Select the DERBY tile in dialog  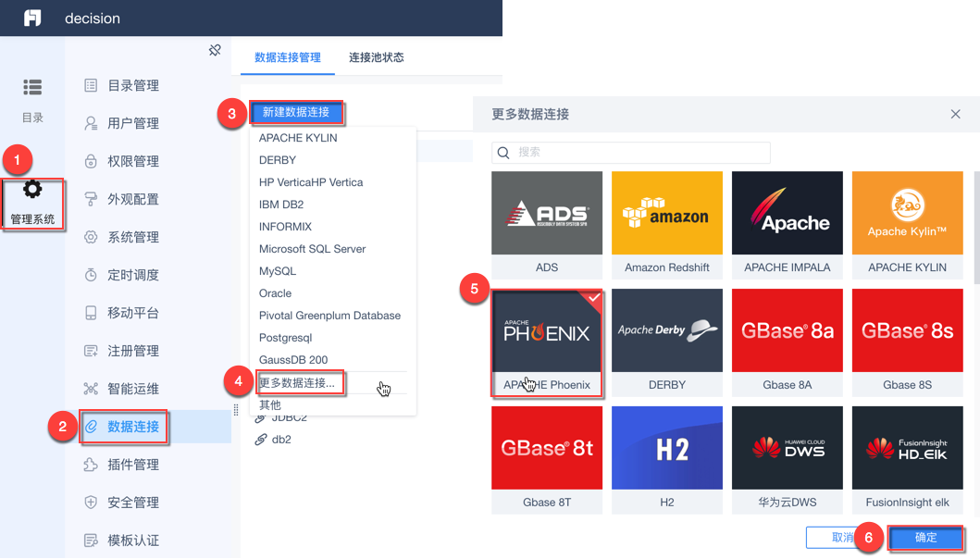pyautogui.click(x=667, y=342)
